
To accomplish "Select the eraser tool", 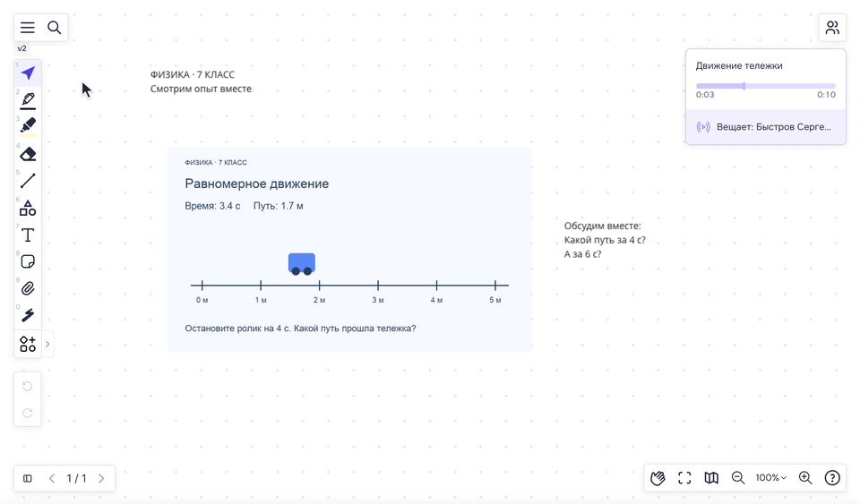I will pos(28,154).
